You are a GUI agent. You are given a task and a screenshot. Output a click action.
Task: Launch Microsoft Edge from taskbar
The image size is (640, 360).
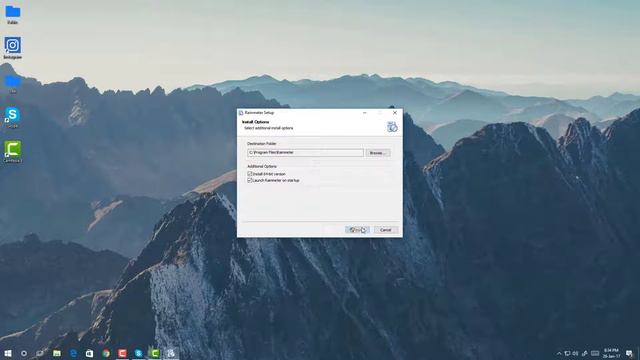coord(73,353)
